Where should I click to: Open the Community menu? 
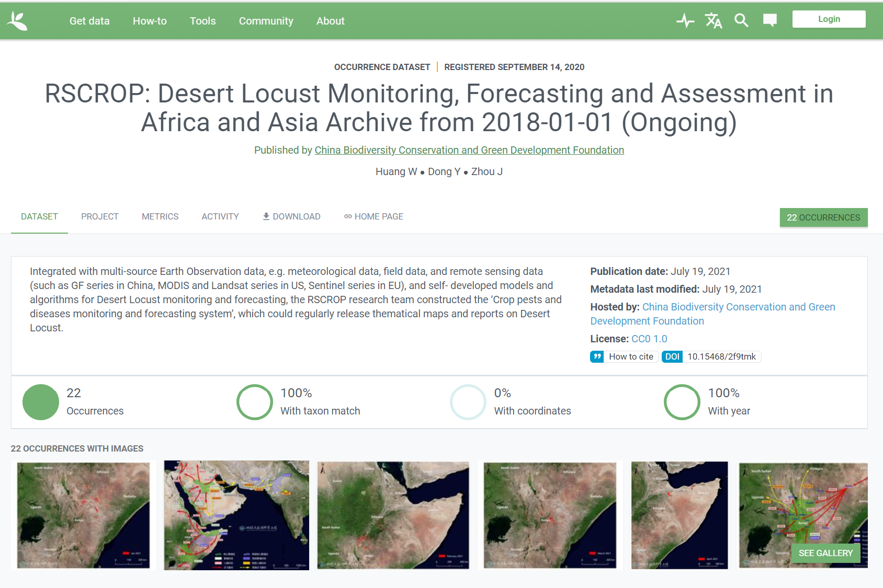266,21
